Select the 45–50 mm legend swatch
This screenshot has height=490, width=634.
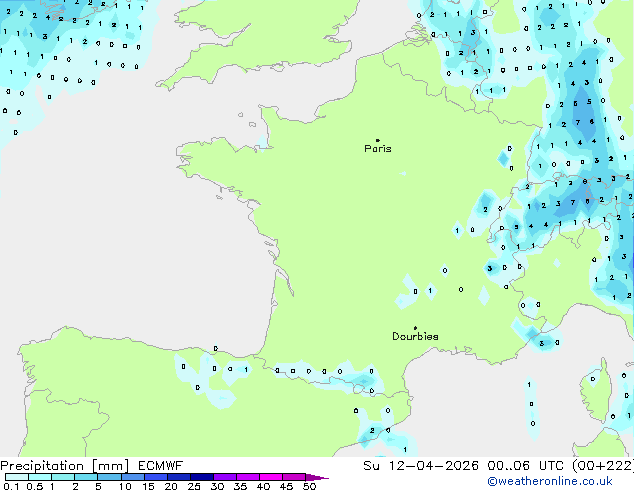click(x=294, y=477)
